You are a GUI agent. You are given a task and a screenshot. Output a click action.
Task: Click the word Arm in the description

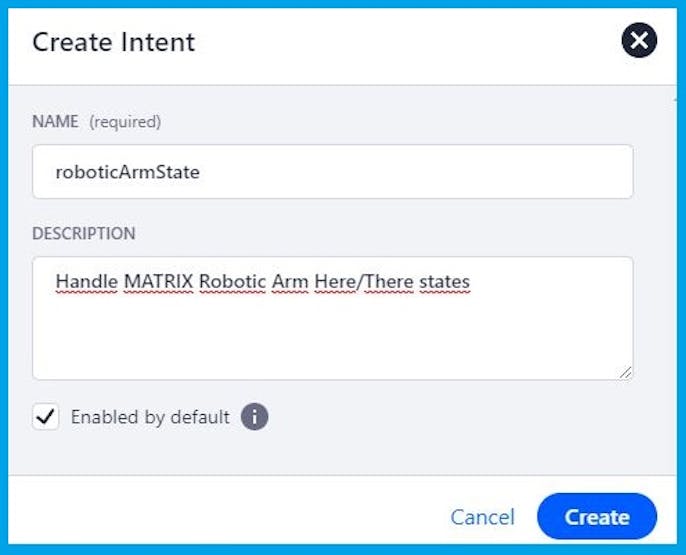coord(290,282)
